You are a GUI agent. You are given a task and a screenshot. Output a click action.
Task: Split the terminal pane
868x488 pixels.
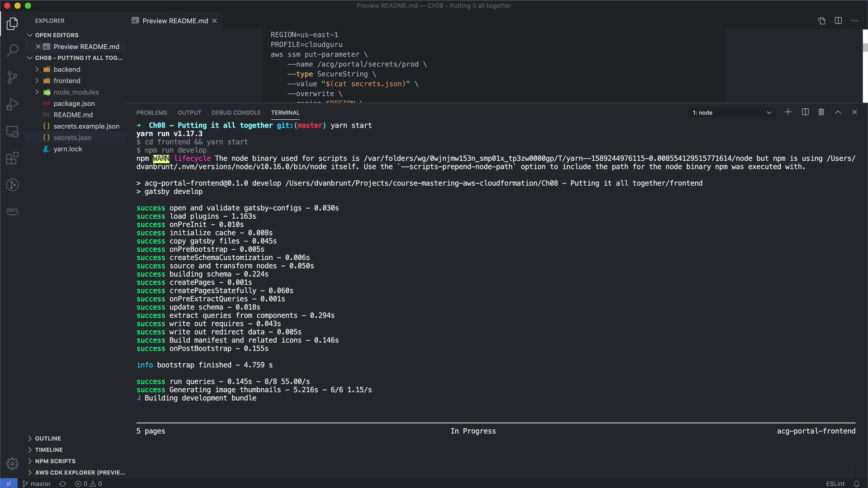805,112
